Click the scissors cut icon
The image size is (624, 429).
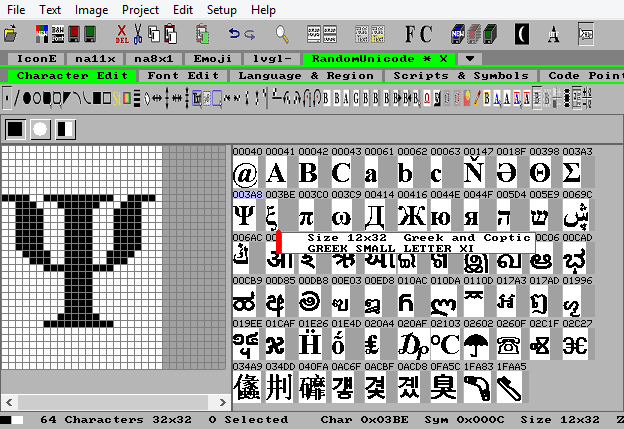[x=138, y=33]
